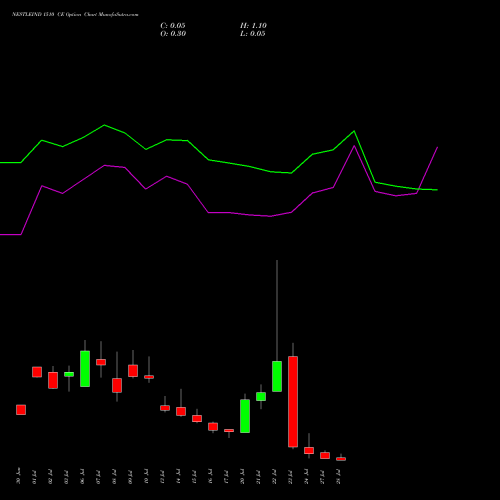This screenshot has width=500, height=500.
Task: Click the '28 Jul' date axis label
Action: [x=339, y=476]
